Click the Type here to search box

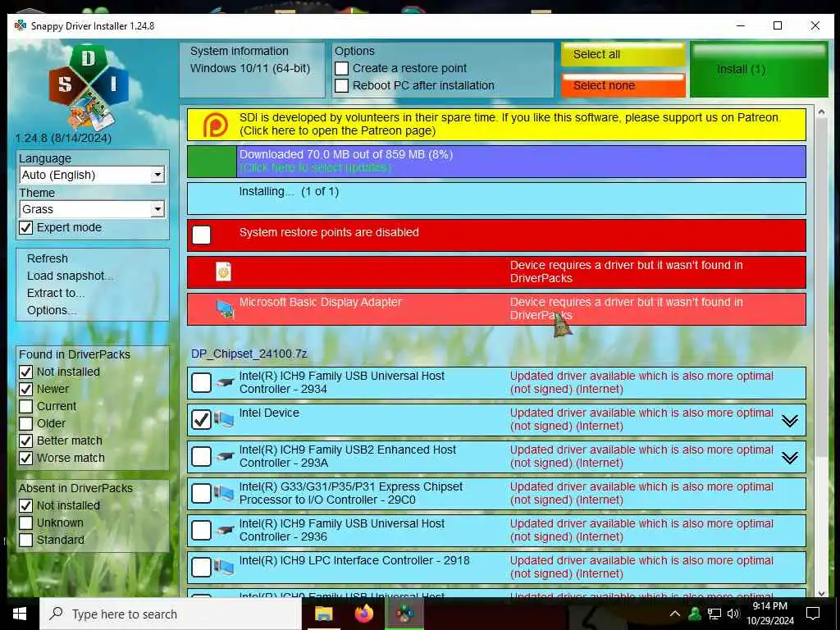point(171,614)
